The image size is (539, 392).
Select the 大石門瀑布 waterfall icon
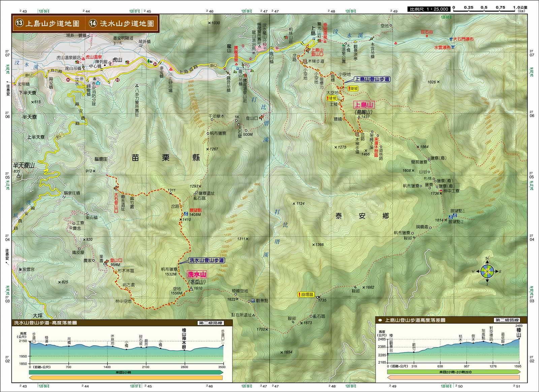coord(451,39)
